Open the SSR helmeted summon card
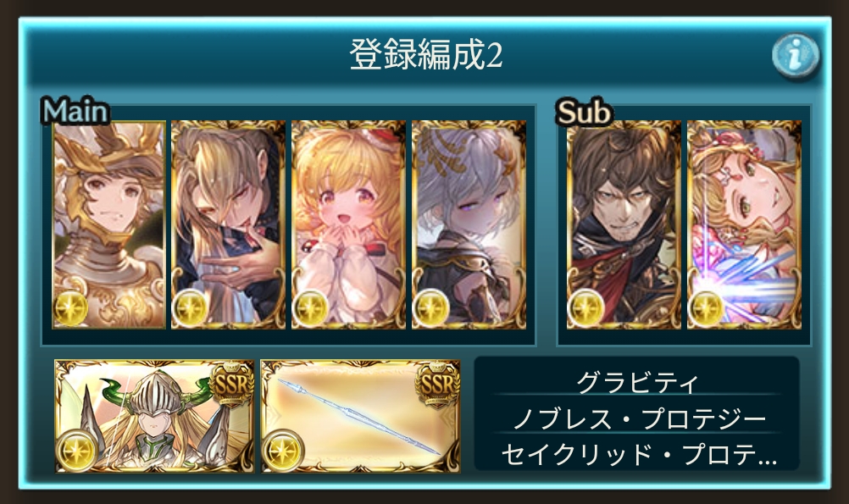 [154, 416]
